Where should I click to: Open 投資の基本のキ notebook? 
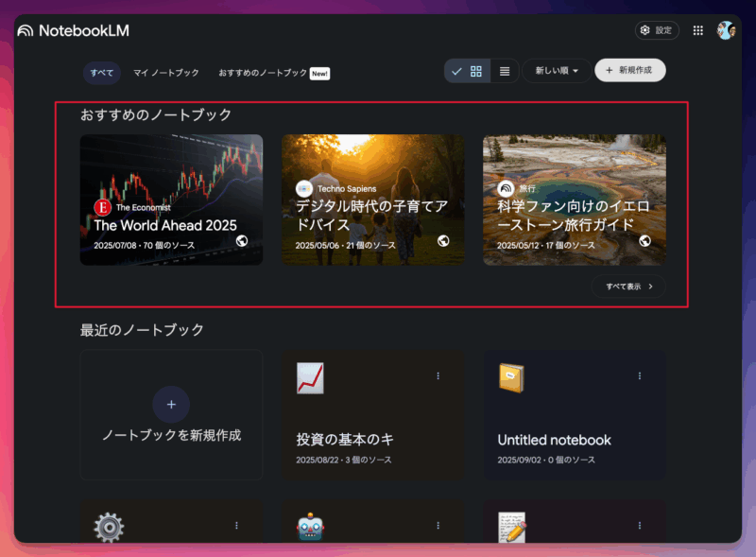[372, 415]
